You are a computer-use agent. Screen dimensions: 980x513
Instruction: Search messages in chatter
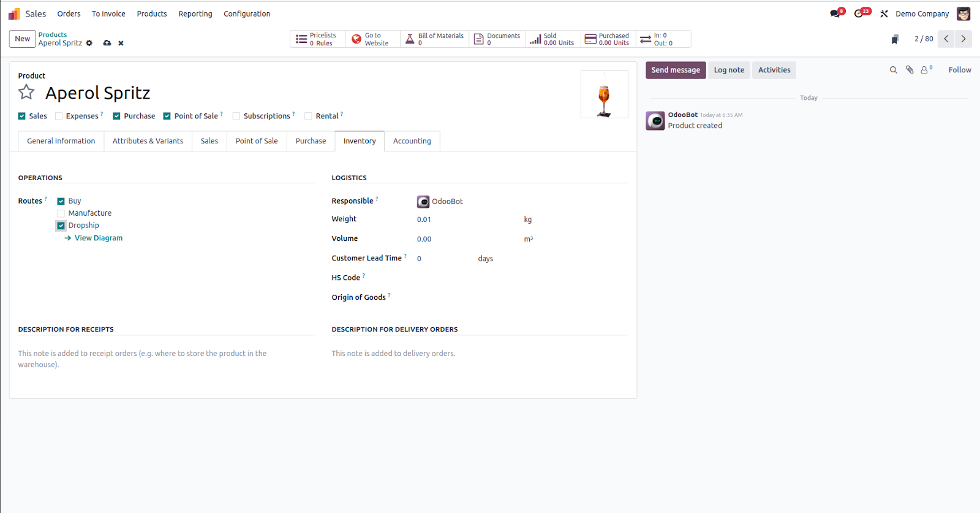(x=893, y=70)
